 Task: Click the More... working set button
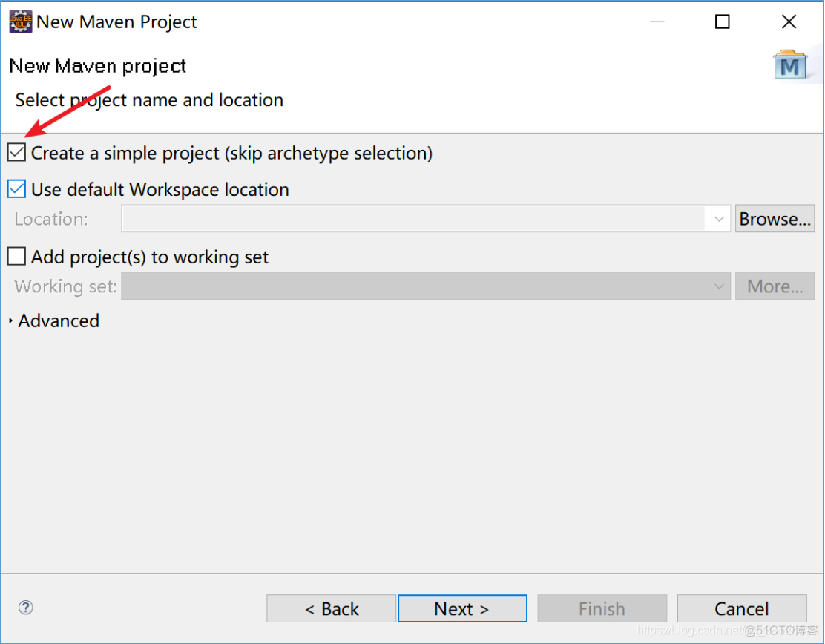point(775,286)
